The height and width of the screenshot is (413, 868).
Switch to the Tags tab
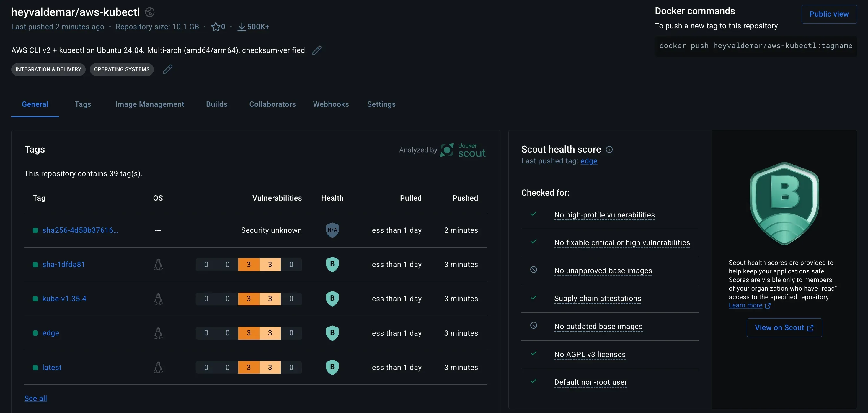(x=83, y=104)
